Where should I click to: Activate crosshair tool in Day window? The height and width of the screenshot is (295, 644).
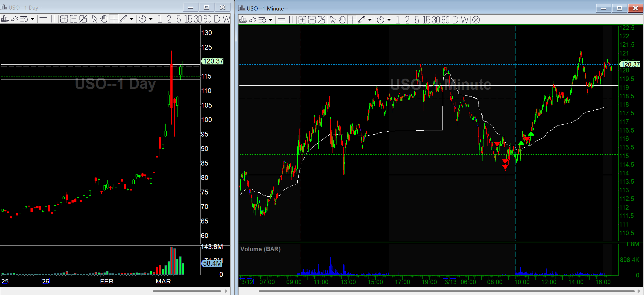[114, 19]
